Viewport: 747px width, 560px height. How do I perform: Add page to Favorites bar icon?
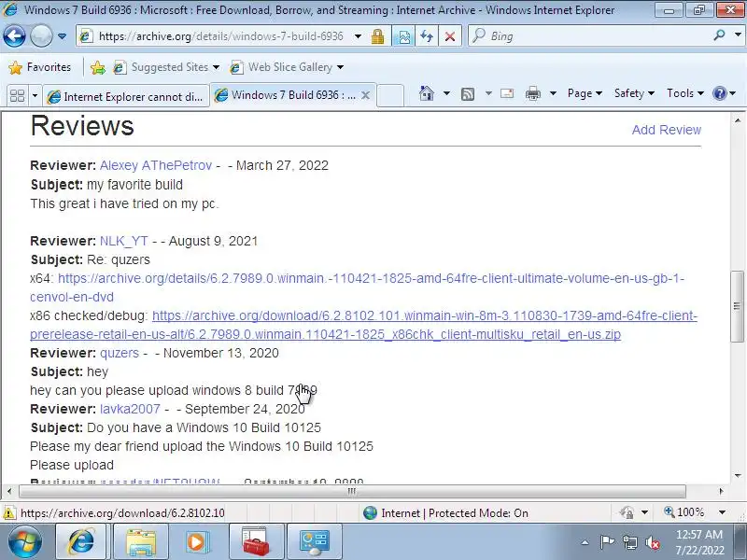[x=98, y=67]
